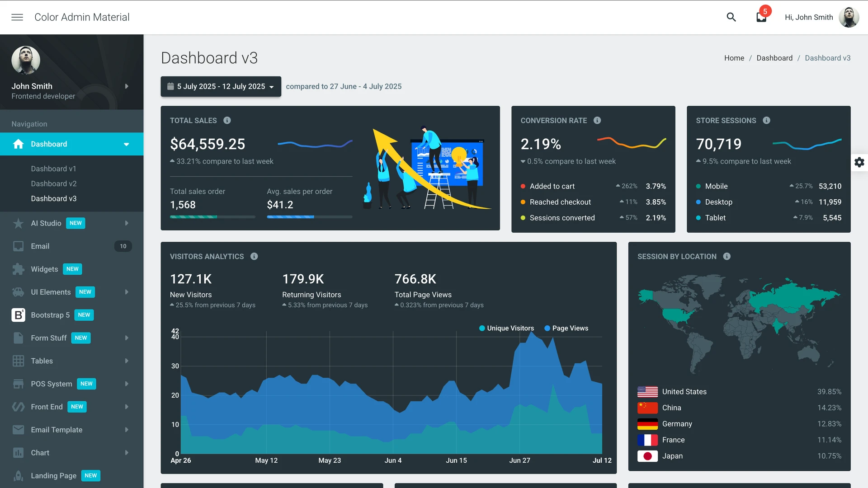Expand the Chart submenu arrow

click(127, 453)
